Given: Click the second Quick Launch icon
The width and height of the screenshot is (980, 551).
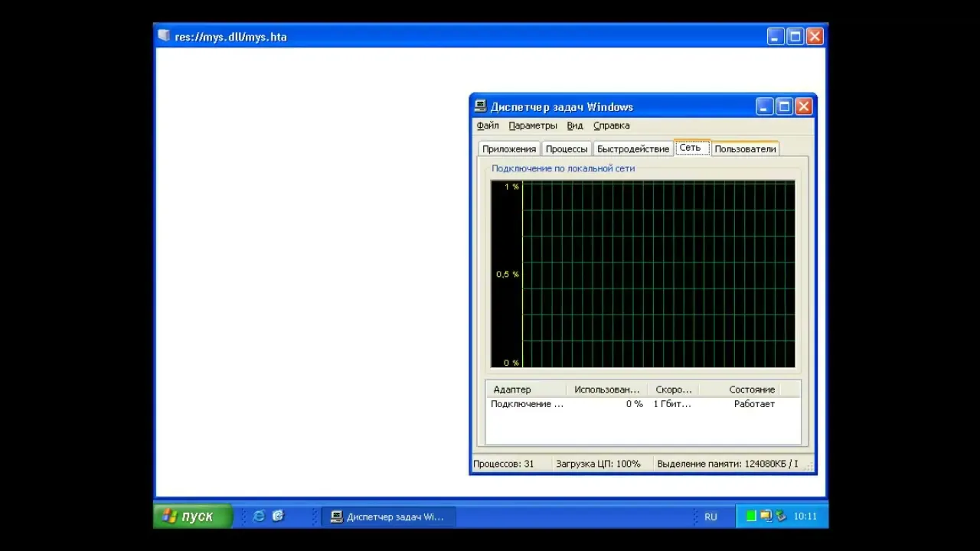Looking at the screenshot, I should 278,517.
